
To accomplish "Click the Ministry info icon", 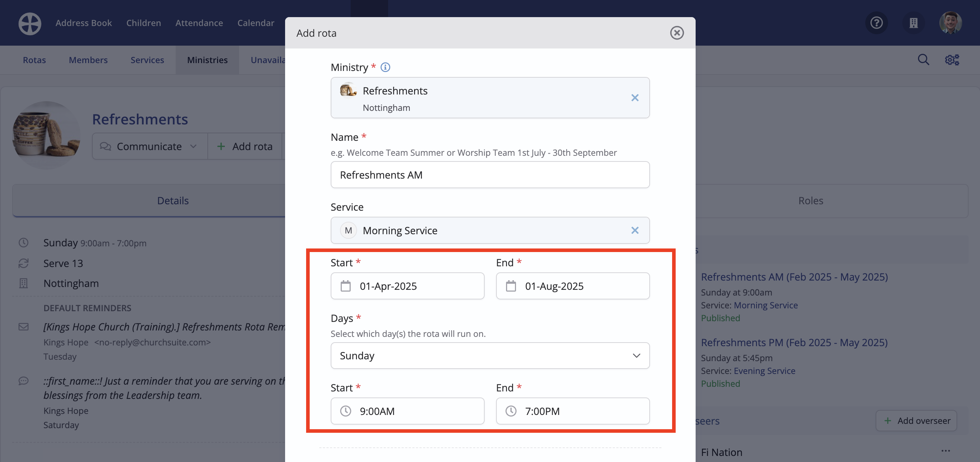I will pyautogui.click(x=385, y=67).
